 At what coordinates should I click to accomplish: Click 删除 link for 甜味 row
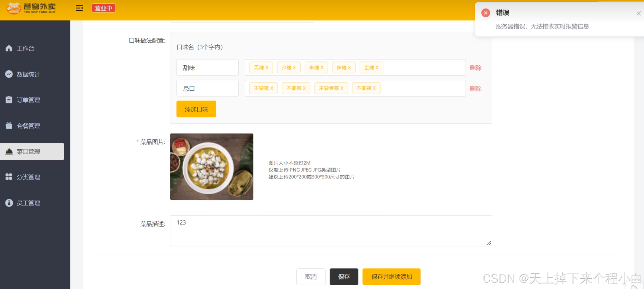pos(475,68)
